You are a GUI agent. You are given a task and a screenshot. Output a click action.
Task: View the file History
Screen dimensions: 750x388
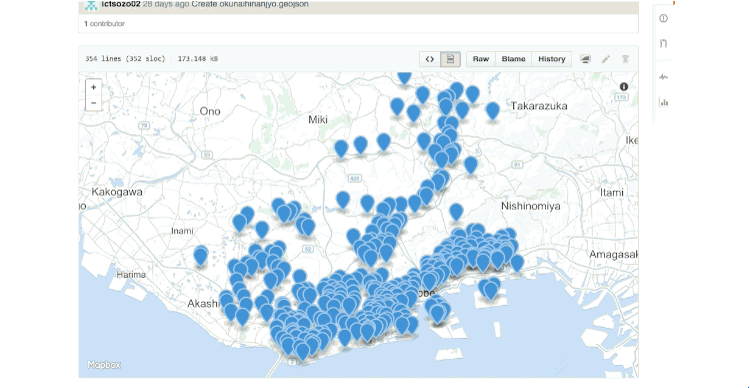(x=551, y=59)
